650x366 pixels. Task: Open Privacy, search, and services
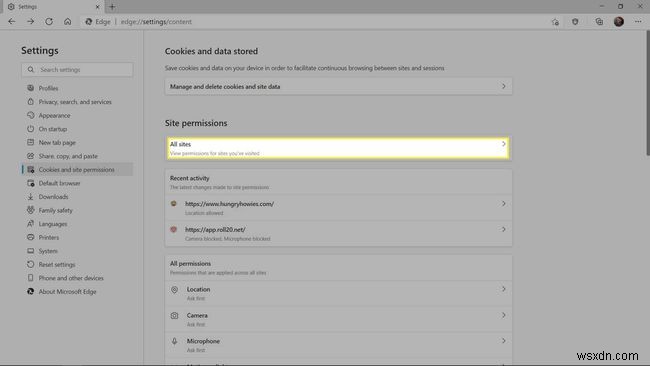click(75, 102)
